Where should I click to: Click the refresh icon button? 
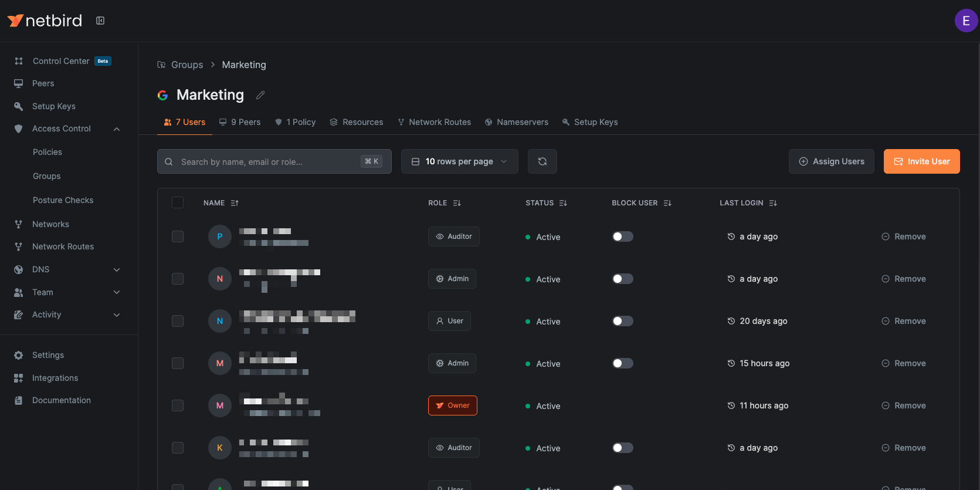point(542,161)
